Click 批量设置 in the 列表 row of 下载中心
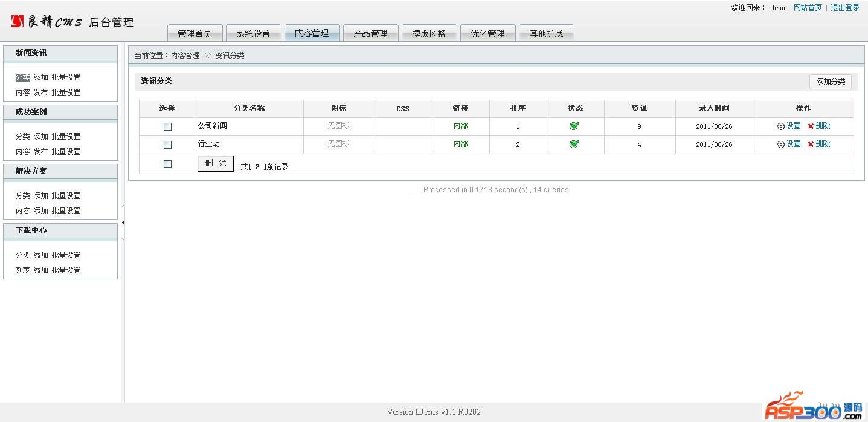The image size is (868, 422). tap(66, 270)
